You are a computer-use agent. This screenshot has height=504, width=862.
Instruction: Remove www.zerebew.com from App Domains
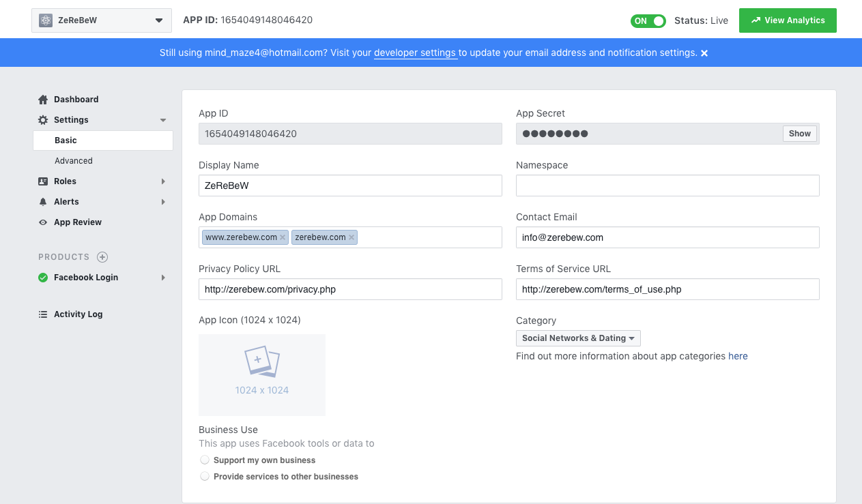(283, 237)
